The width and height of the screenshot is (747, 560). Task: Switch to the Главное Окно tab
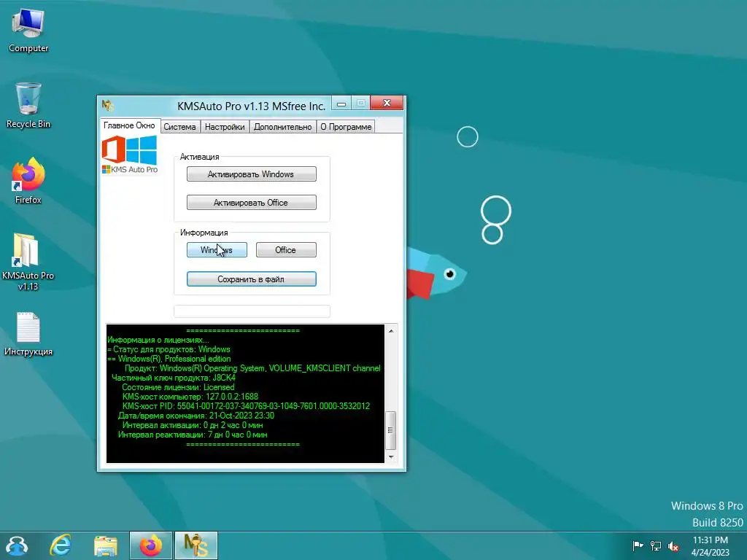click(129, 125)
